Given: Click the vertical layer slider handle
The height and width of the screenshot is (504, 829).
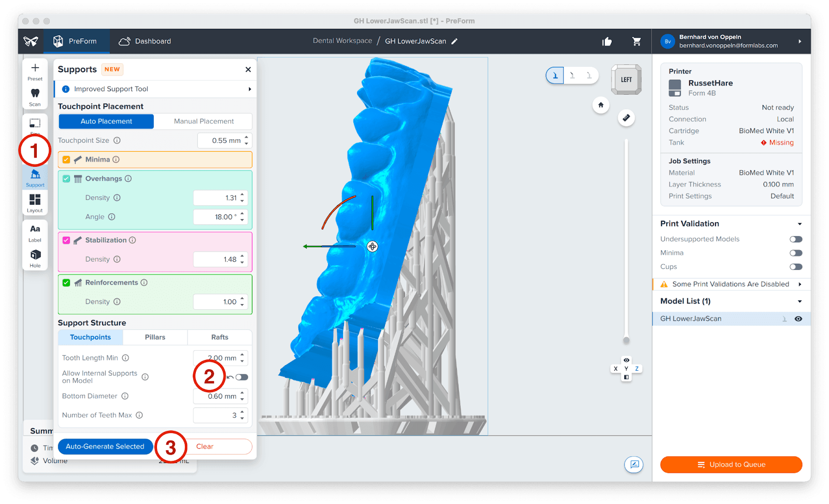Looking at the screenshot, I should 626,340.
